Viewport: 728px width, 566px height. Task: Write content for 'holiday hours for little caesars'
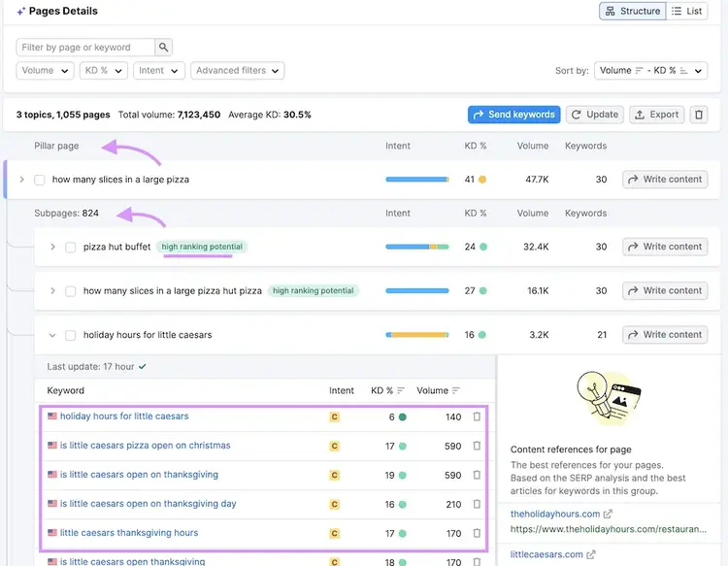coord(665,335)
